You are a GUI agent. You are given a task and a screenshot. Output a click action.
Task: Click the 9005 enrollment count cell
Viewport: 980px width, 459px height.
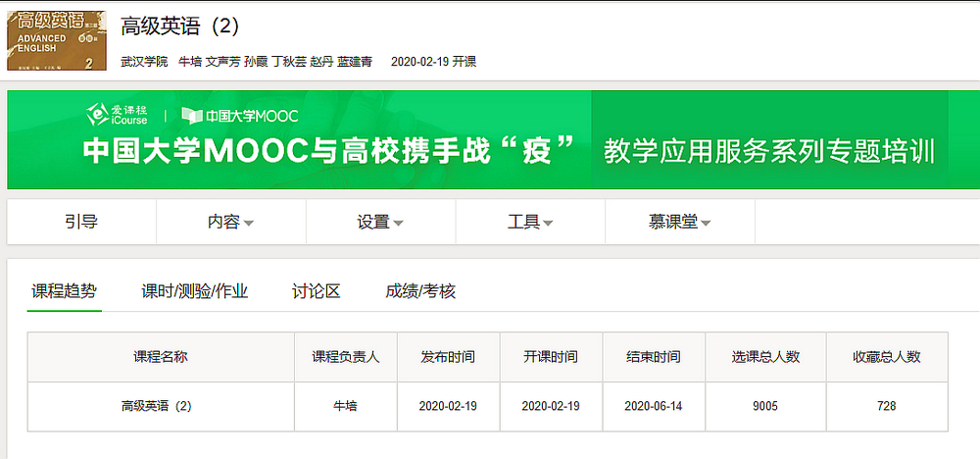(765, 406)
